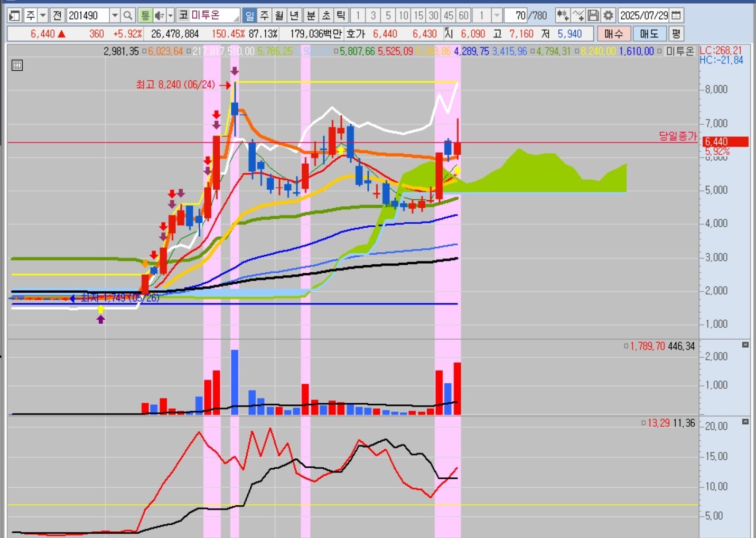Viewport: 756px width, 538px height.
Task: Click the 최고 8,240 (06/24) high label
Action: (x=175, y=85)
